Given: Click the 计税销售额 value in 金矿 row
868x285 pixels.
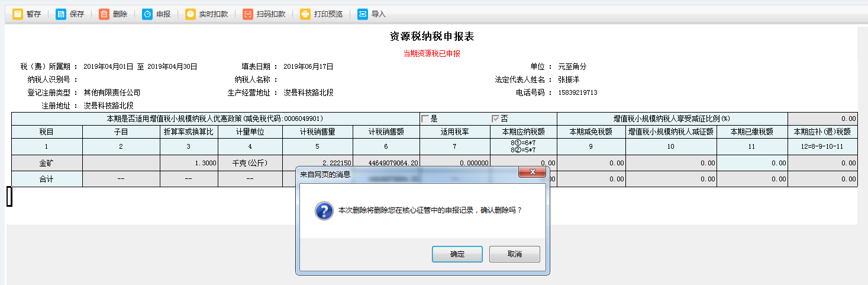Looking at the screenshot, I should [386, 163].
